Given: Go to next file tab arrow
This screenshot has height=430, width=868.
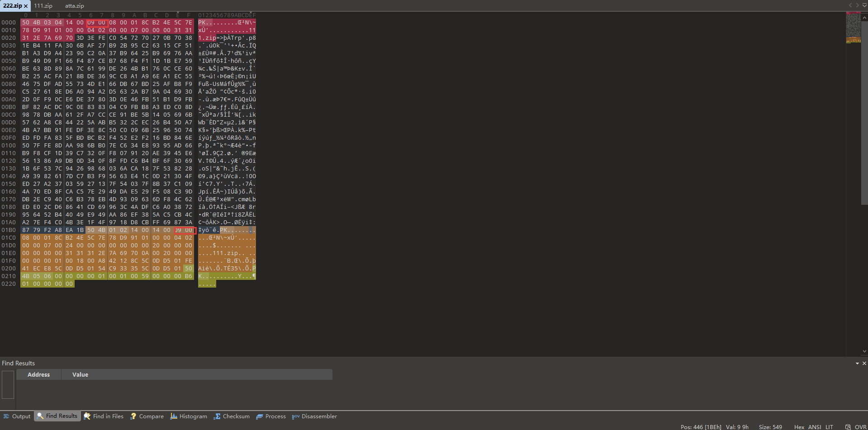Looking at the screenshot, I should click(x=857, y=5).
